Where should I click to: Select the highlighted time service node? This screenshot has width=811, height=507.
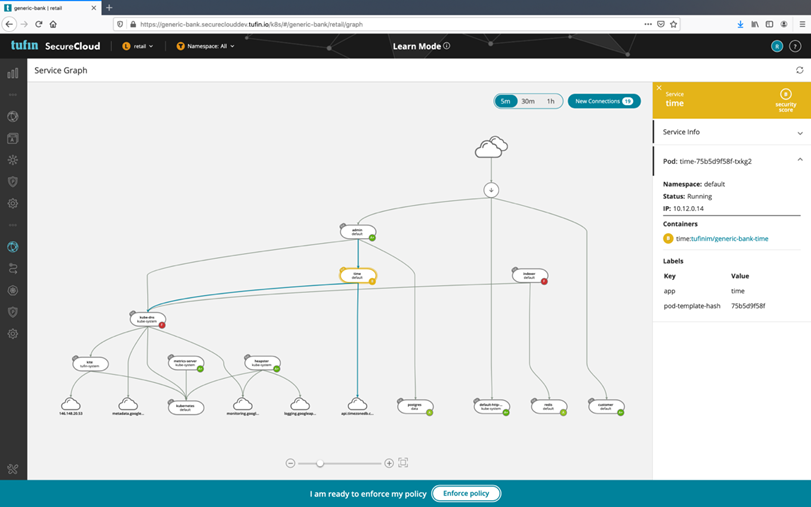click(x=357, y=276)
